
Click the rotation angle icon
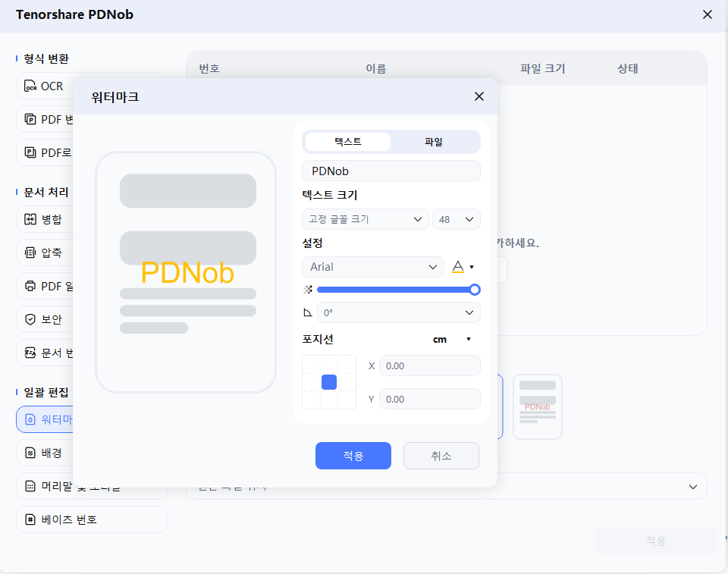[x=308, y=312]
